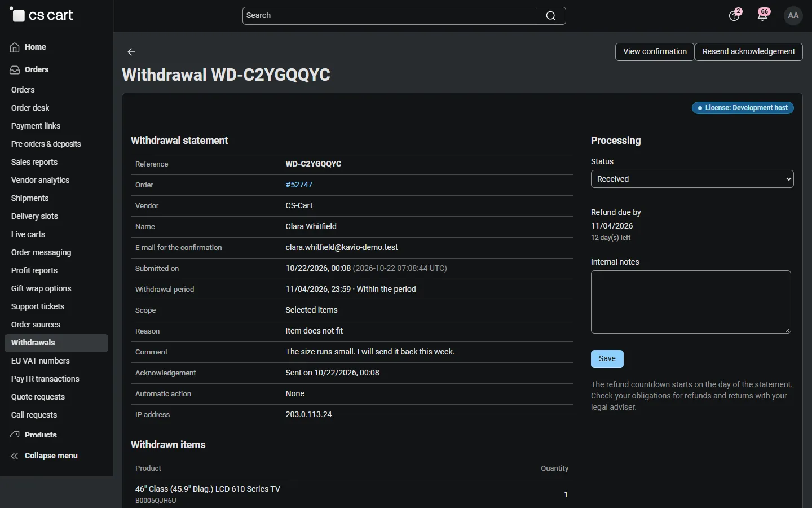Open Sales reports
812x508 pixels.
tap(34, 162)
